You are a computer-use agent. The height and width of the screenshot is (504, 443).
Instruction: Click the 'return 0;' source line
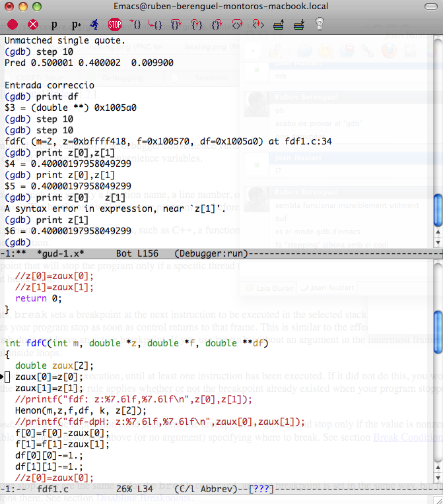[x=38, y=298]
